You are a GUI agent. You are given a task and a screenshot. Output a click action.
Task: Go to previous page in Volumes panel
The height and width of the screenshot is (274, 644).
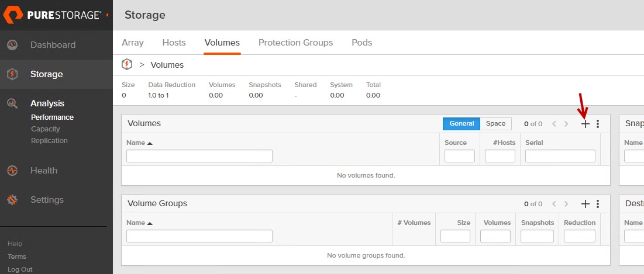click(x=554, y=124)
